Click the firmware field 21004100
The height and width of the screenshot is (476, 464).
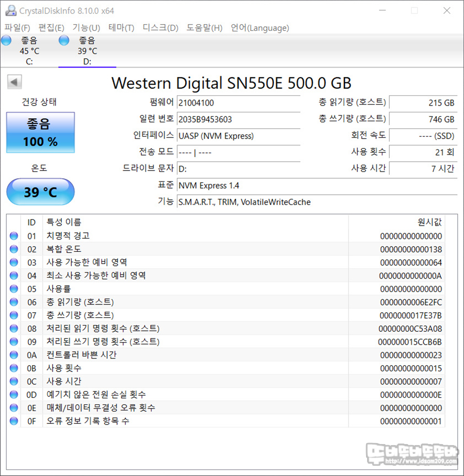(239, 103)
